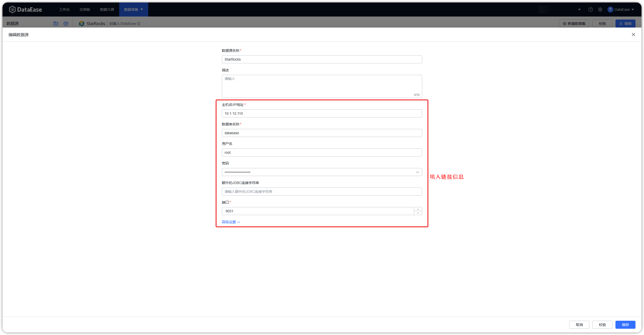Increase port number with up arrow
Viewport: 644px width, 335px height.
point(418,209)
